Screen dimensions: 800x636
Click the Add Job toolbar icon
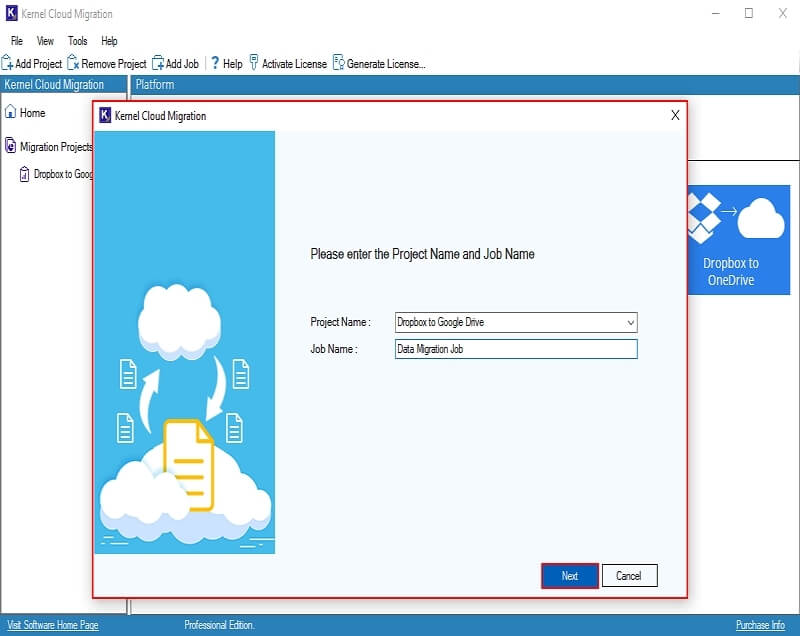pyautogui.click(x=158, y=63)
